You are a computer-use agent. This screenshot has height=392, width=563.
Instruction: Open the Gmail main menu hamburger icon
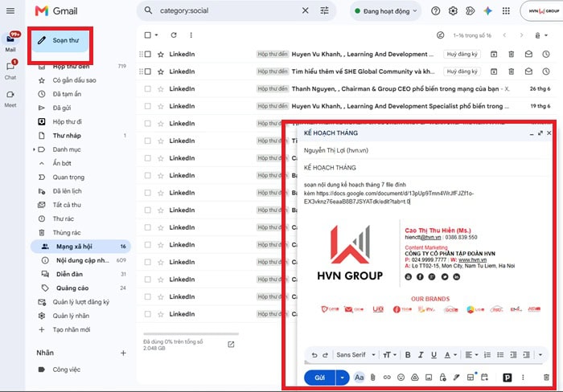point(10,10)
